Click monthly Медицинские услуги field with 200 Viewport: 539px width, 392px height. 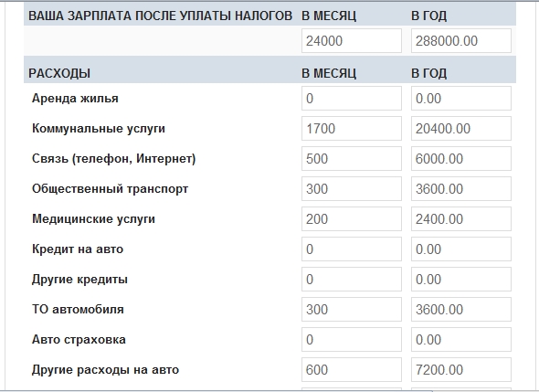pyautogui.click(x=352, y=219)
